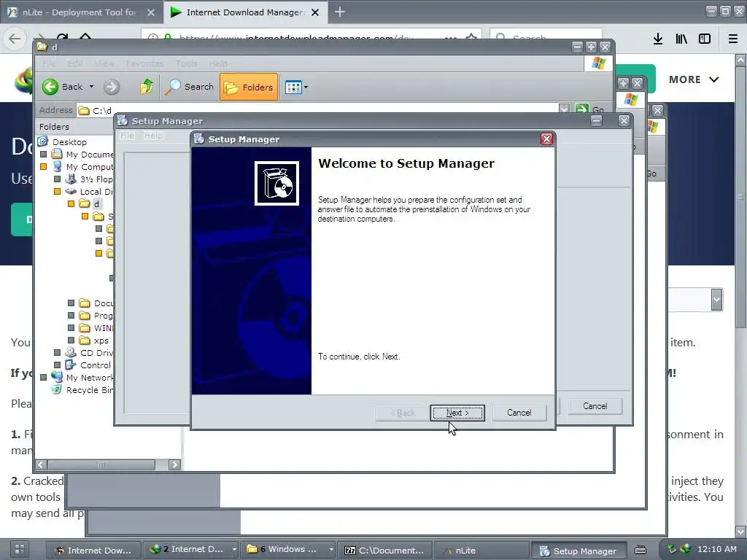The image size is (747, 560).
Task: Select Desktop in the folder tree
Action: [x=69, y=142]
